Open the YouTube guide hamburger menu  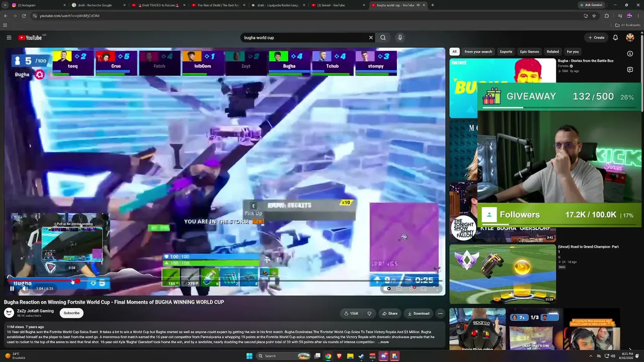9,38
